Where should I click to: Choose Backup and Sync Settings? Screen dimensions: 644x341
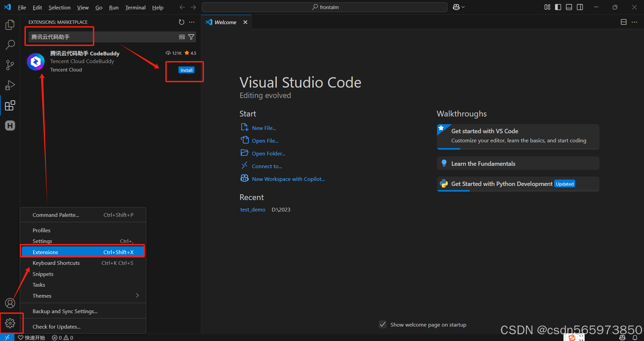83,311
